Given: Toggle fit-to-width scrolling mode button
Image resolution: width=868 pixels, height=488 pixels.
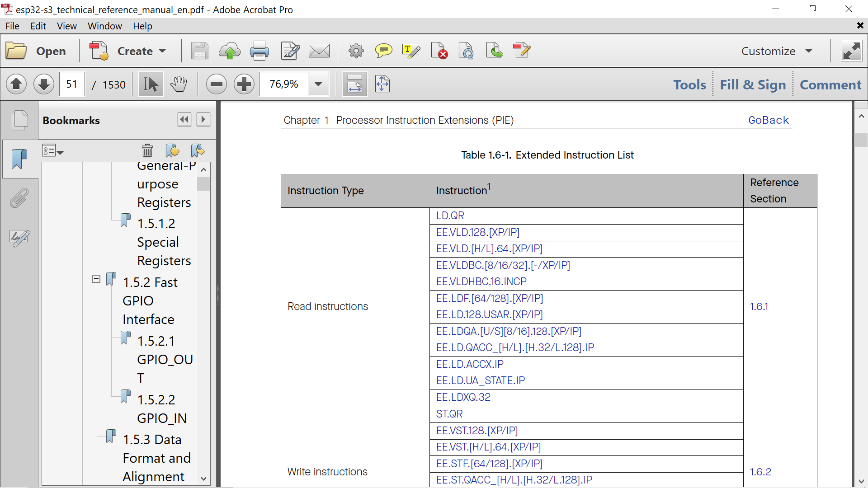Looking at the screenshot, I should click(x=355, y=84).
